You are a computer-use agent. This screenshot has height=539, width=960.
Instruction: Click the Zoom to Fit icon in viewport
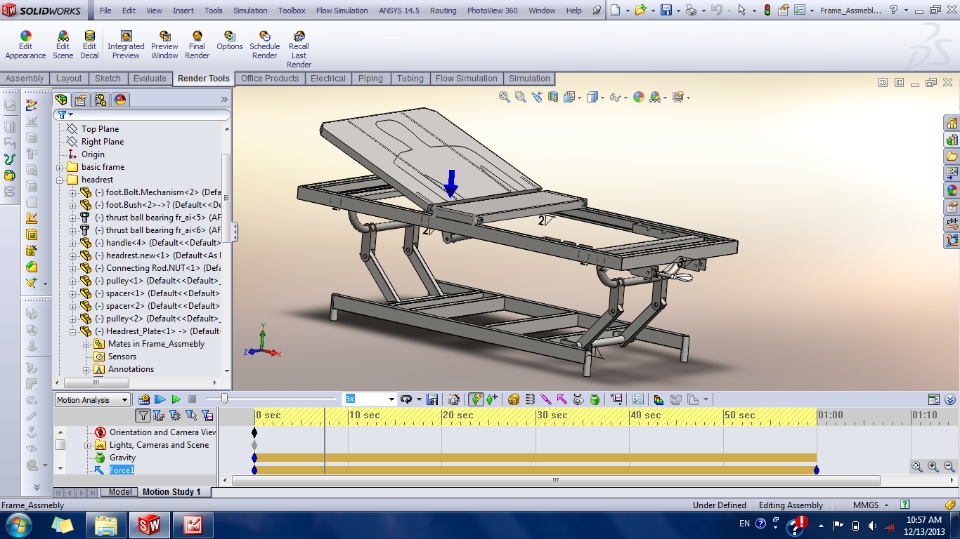tap(504, 97)
